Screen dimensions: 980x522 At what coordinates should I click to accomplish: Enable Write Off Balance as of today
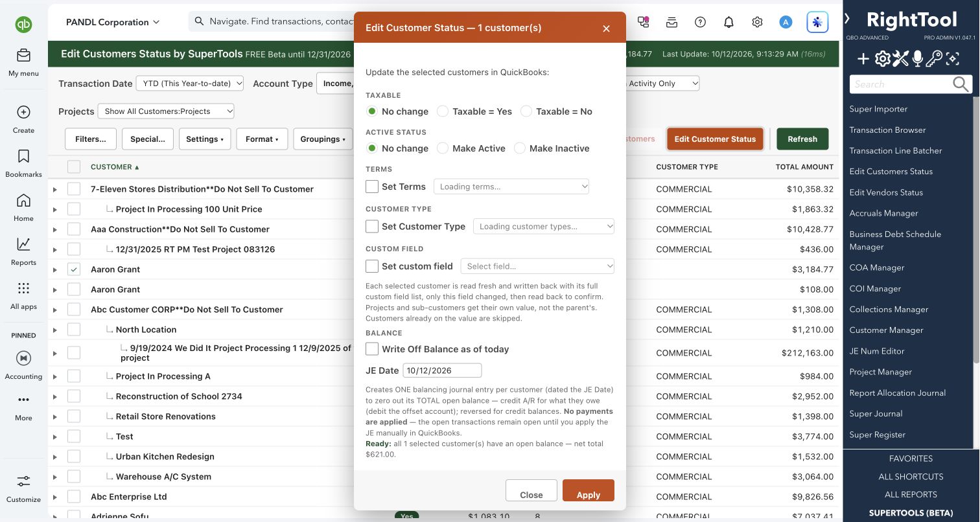tap(372, 349)
